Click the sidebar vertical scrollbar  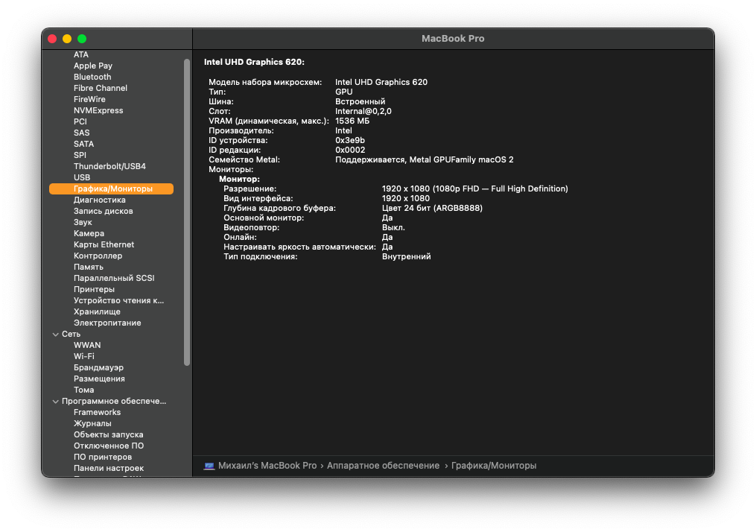pos(187,212)
